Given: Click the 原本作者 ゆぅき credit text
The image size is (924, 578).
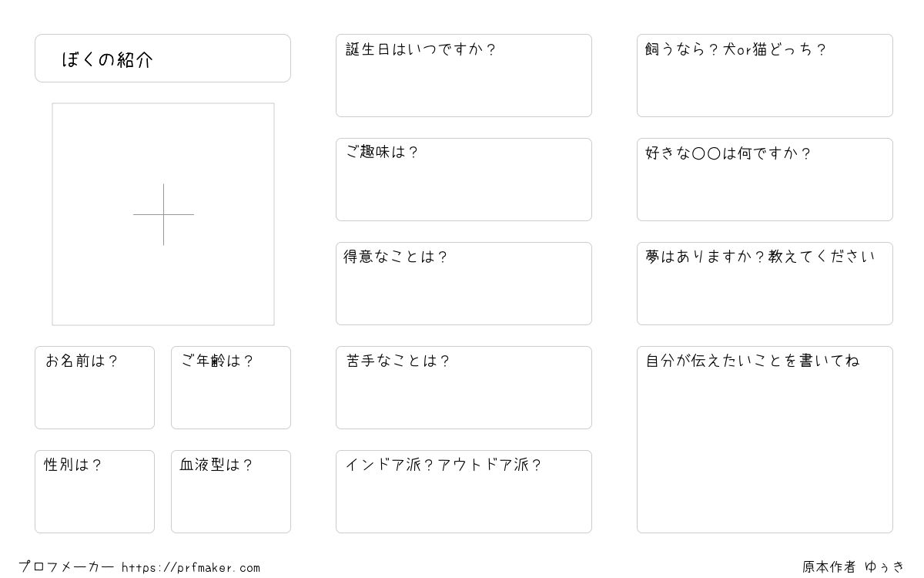Looking at the screenshot, I should (854, 567).
